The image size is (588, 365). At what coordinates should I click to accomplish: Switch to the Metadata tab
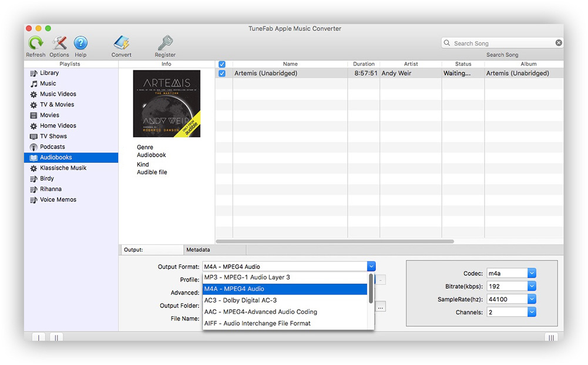pos(214,249)
